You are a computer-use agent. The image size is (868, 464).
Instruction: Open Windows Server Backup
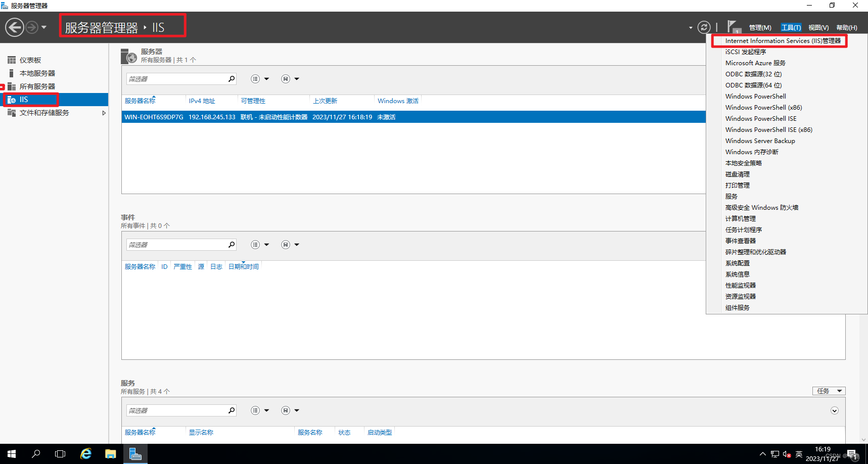(x=760, y=141)
